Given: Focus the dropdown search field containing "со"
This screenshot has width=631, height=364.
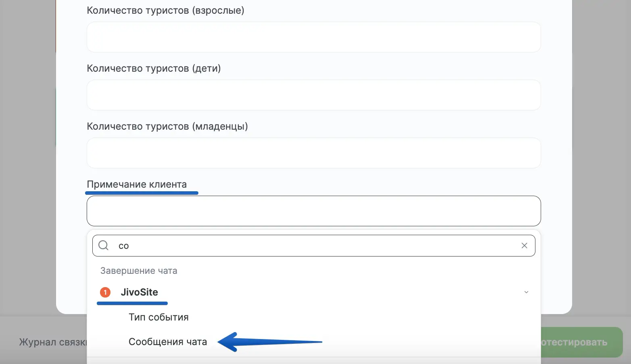Looking at the screenshot, I should (314, 246).
